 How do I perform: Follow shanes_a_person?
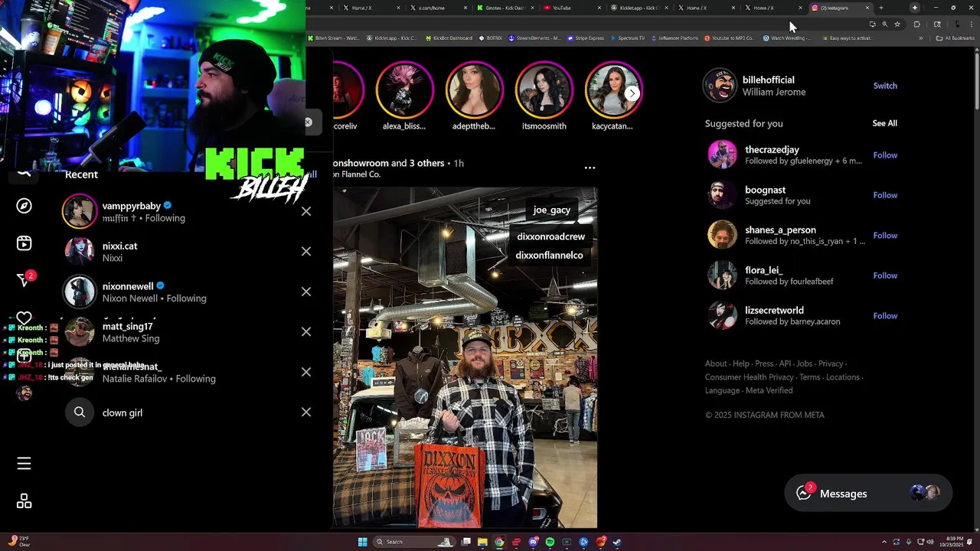coord(885,236)
